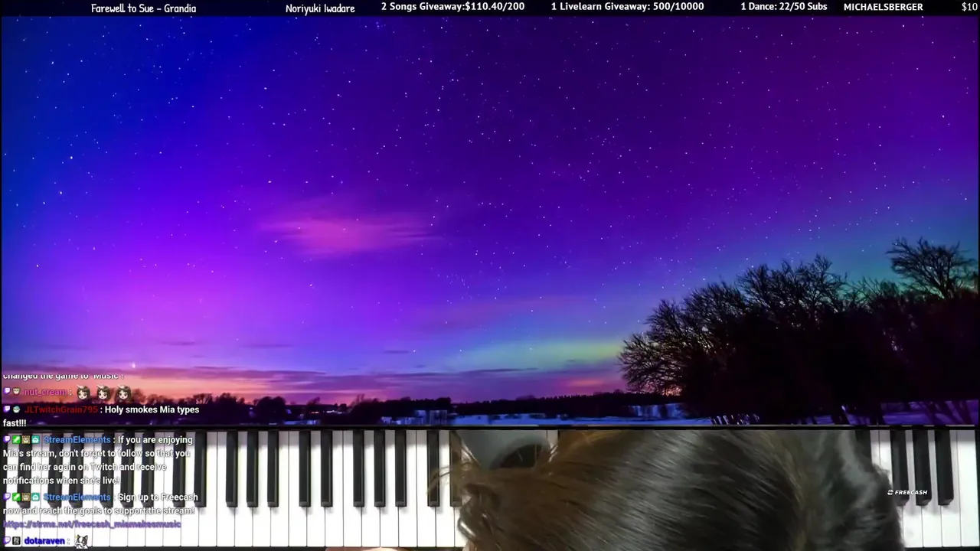980x551 pixels.
Task: Click the dotaraven username in chat
Action: (44, 541)
